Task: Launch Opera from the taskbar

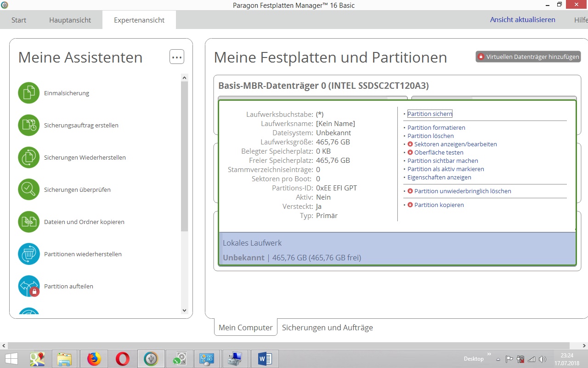Action: pyautogui.click(x=123, y=359)
